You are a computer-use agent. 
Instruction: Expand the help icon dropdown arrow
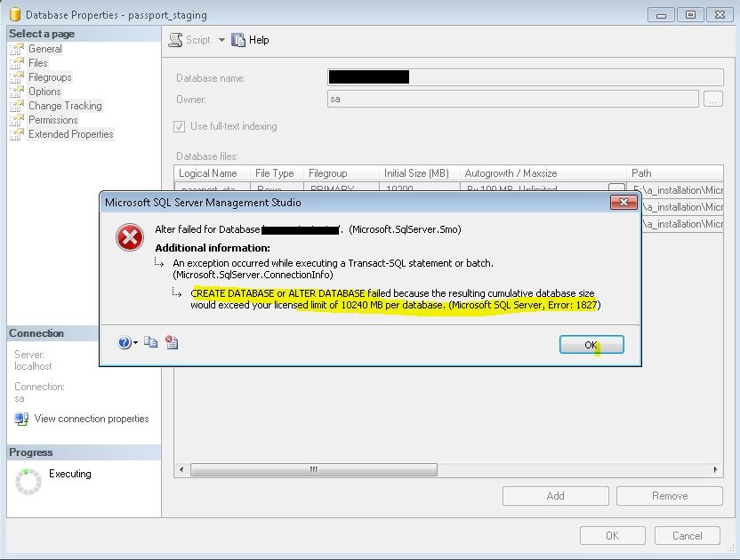(135, 342)
